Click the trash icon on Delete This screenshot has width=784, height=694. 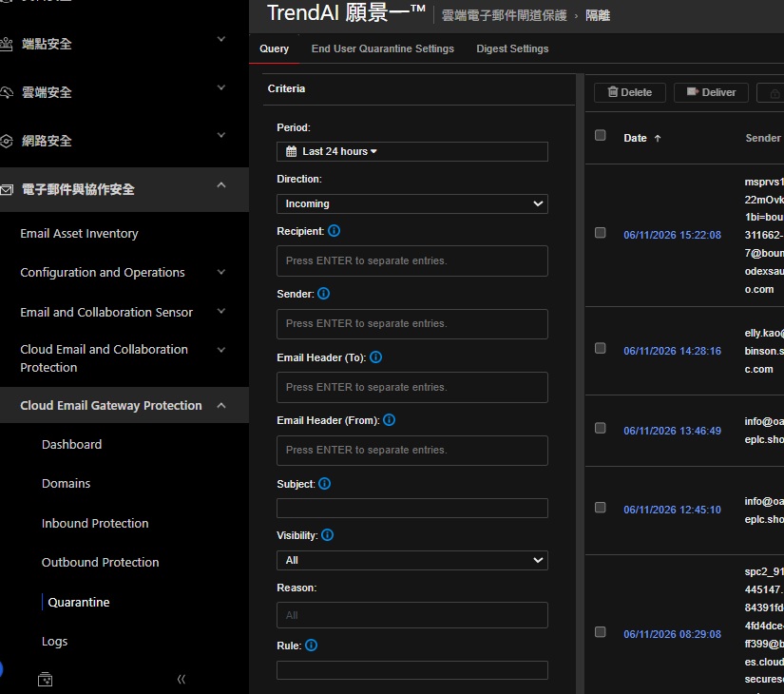pyautogui.click(x=613, y=92)
